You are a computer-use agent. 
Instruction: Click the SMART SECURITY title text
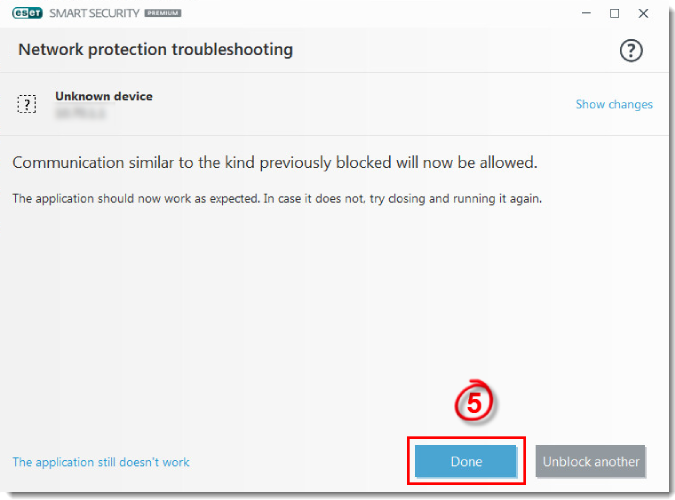tap(94, 13)
